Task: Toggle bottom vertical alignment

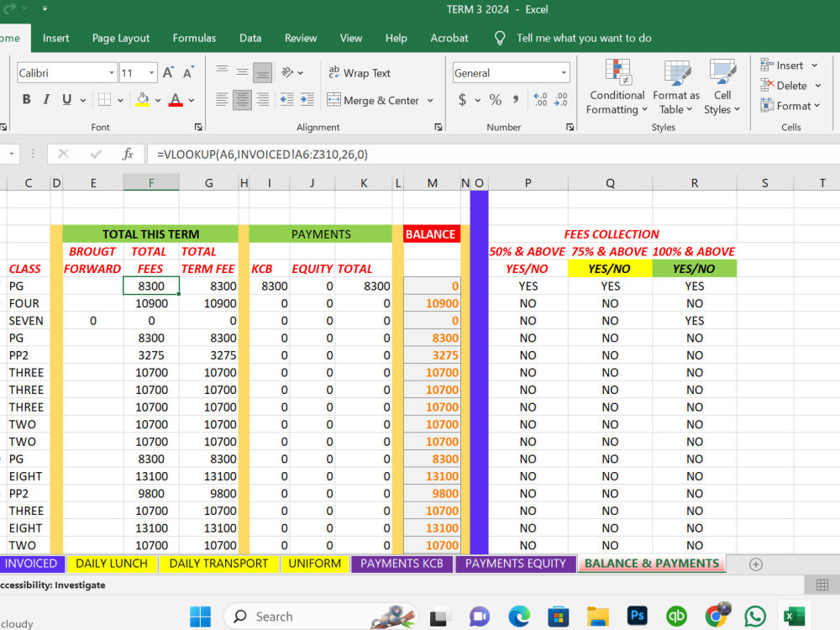Action: pyautogui.click(x=262, y=72)
